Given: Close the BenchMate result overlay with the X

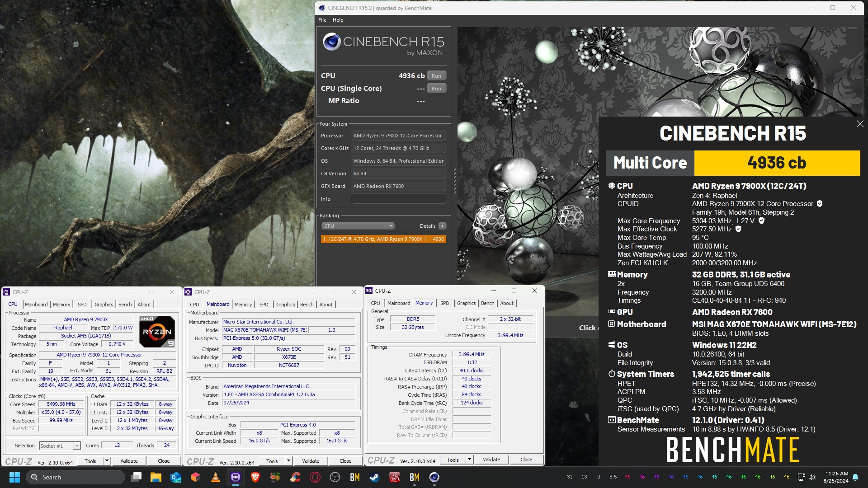Looking at the screenshot, I should click(x=860, y=124).
